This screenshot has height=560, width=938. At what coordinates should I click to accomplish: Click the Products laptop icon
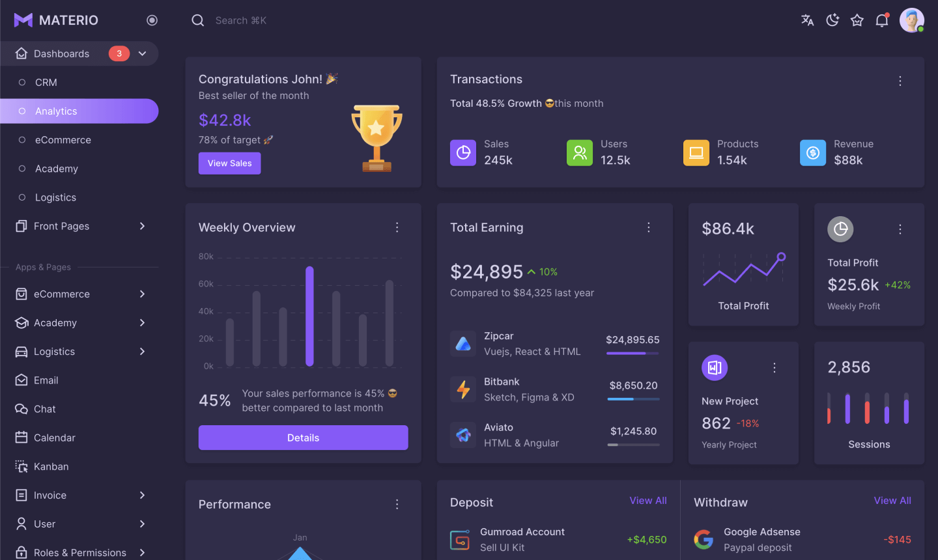(696, 152)
